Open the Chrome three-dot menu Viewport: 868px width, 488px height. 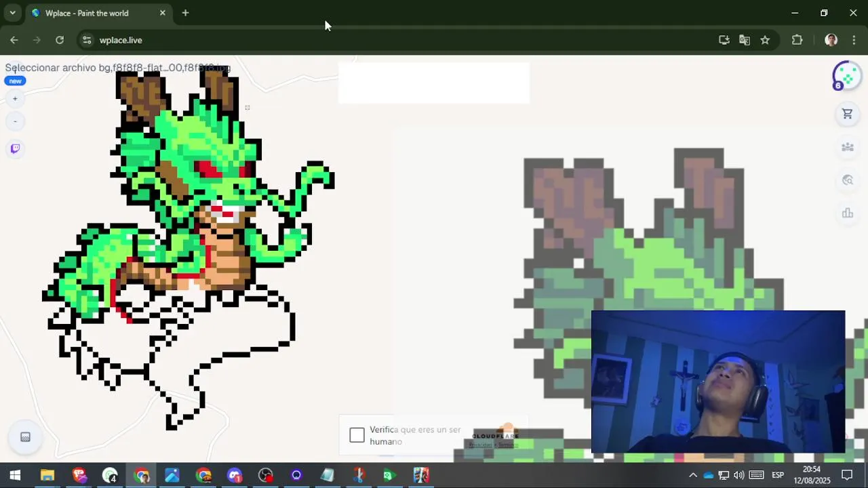pyautogui.click(x=854, y=40)
